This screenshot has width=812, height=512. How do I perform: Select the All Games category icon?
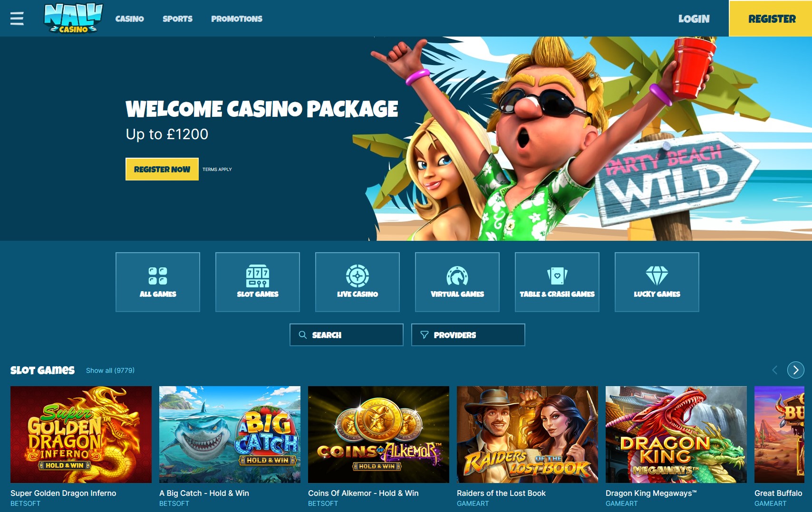click(158, 275)
